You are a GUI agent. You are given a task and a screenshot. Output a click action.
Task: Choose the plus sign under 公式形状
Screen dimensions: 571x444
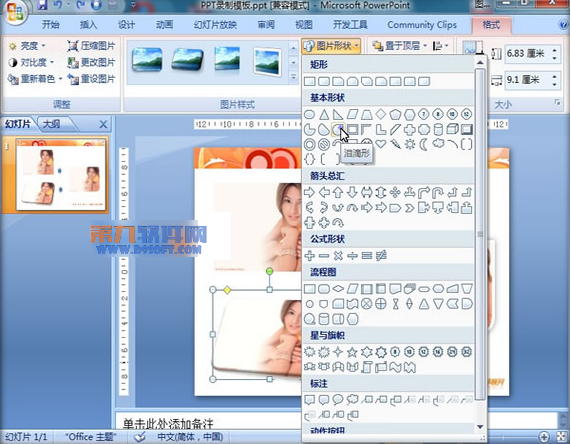pyautogui.click(x=310, y=256)
